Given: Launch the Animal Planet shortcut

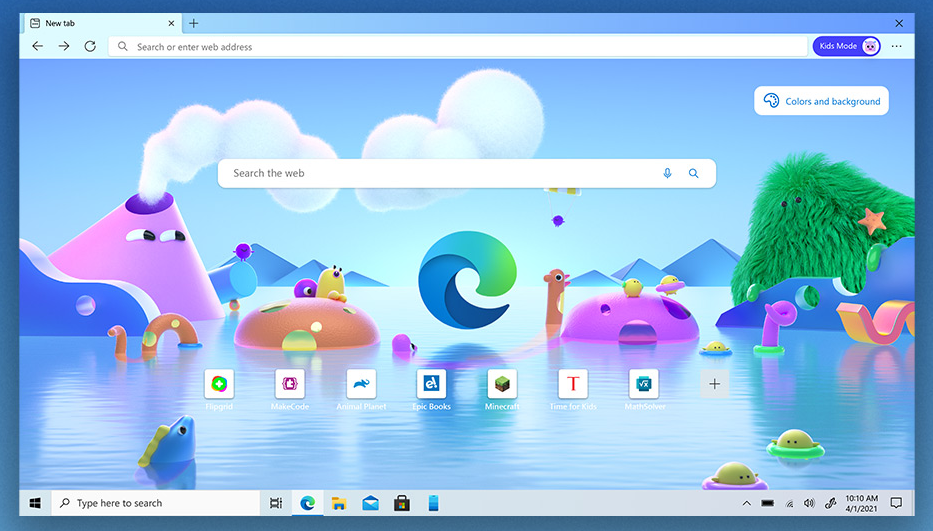Looking at the screenshot, I should [360, 384].
